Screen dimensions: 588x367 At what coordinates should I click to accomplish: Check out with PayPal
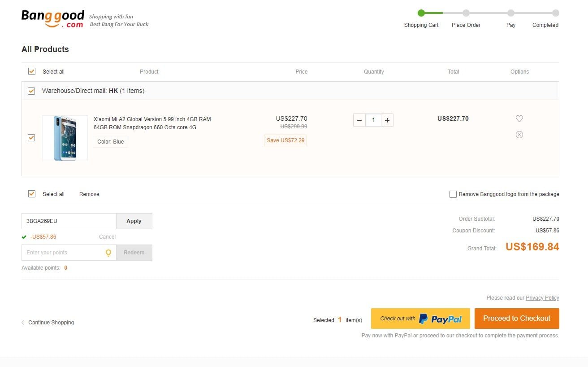point(420,319)
